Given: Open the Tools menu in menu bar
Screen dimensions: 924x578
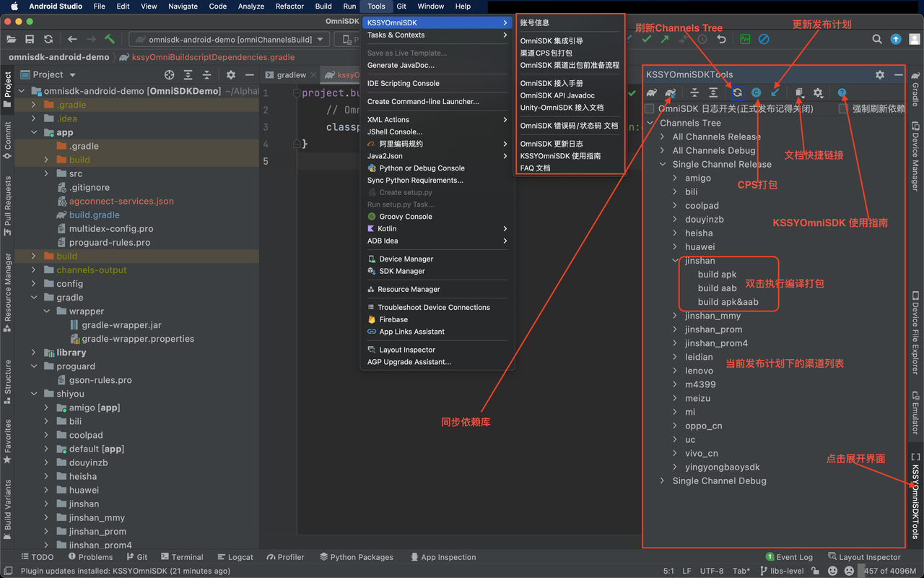Looking at the screenshot, I should [x=376, y=6].
